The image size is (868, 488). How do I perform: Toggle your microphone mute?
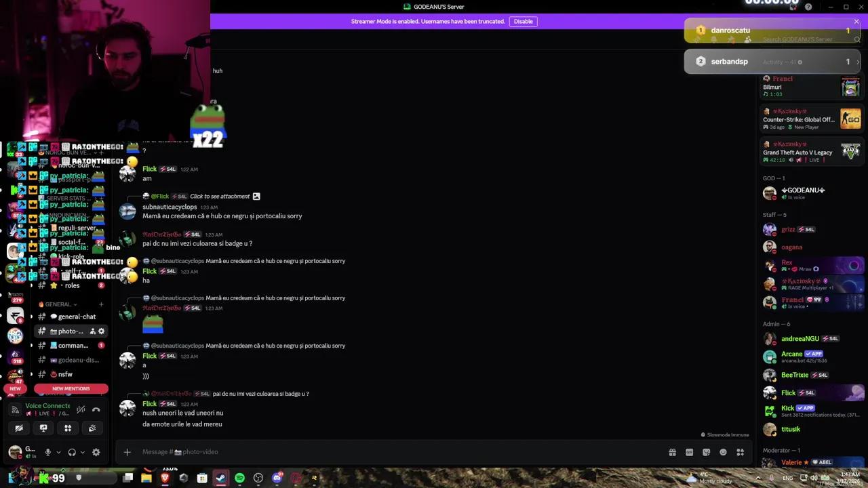pyautogui.click(x=47, y=452)
